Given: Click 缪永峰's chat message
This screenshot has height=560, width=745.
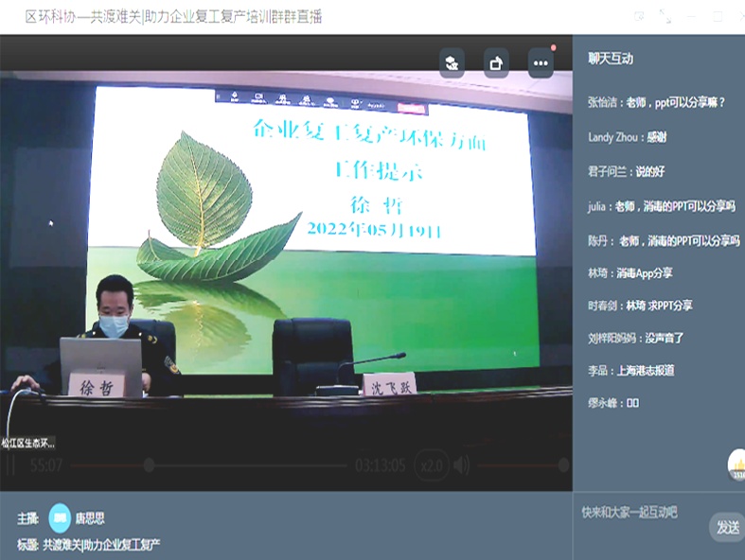Looking at the screenshot, I should (613, 403).
